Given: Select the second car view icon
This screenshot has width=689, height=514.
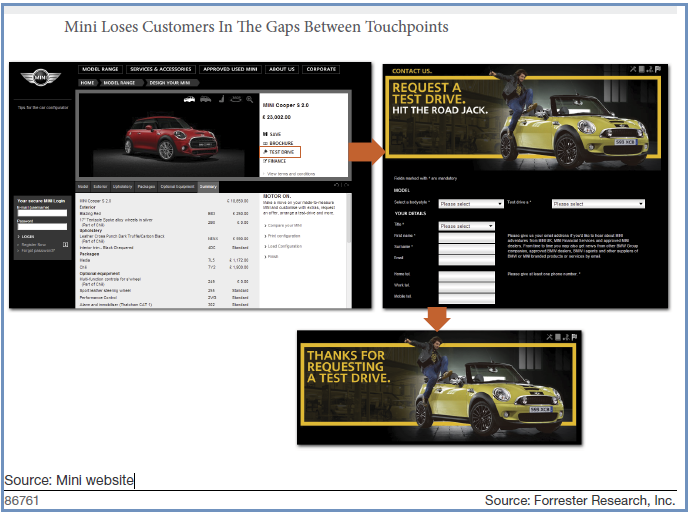Looking at the screenshot, I should [x=206, y=100].
